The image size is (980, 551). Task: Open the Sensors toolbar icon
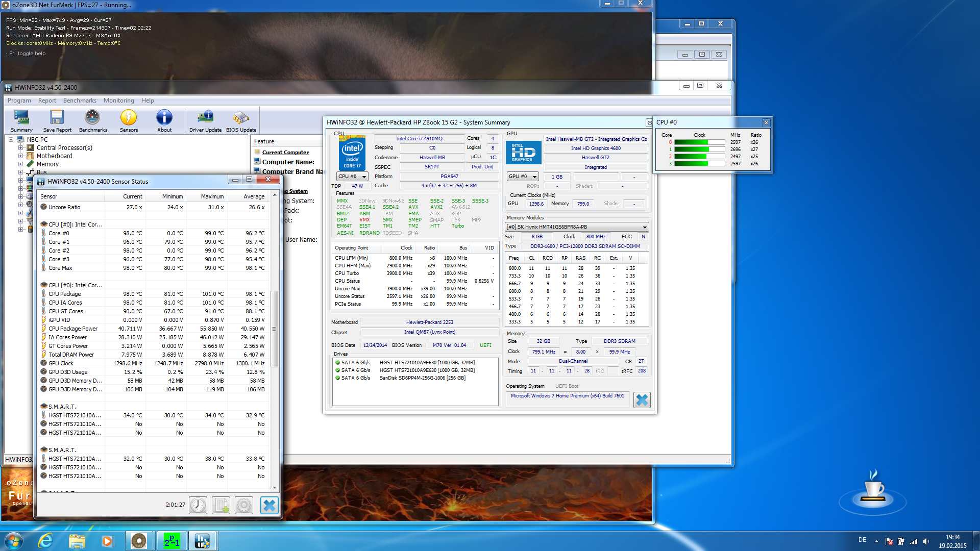click(x=129, y=121)
